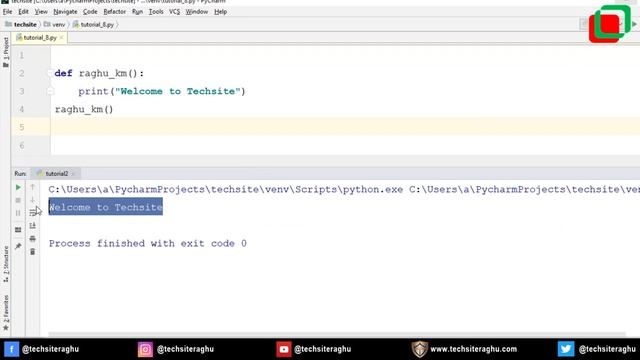Click the Down the stack trace arrow
640x360 pixels.
point(33,200)
